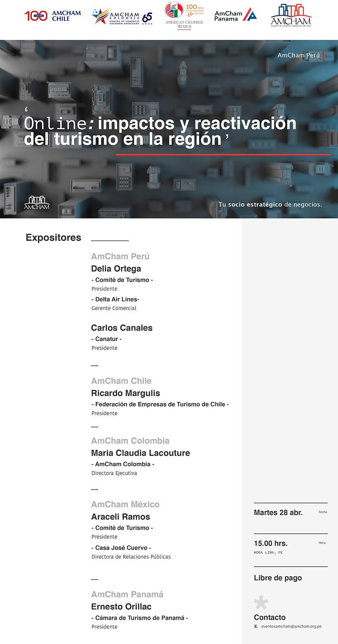Click the banner title about turismo reactivación
The image size is (338, 644).
(x=160, y=131)
